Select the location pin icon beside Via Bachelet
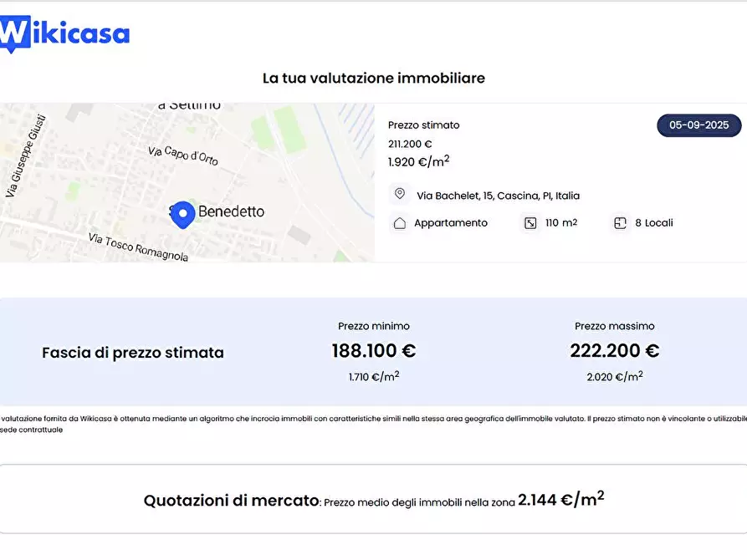This screenshot has width=747, height=560. pyautogui.click(x=398, y=194)
